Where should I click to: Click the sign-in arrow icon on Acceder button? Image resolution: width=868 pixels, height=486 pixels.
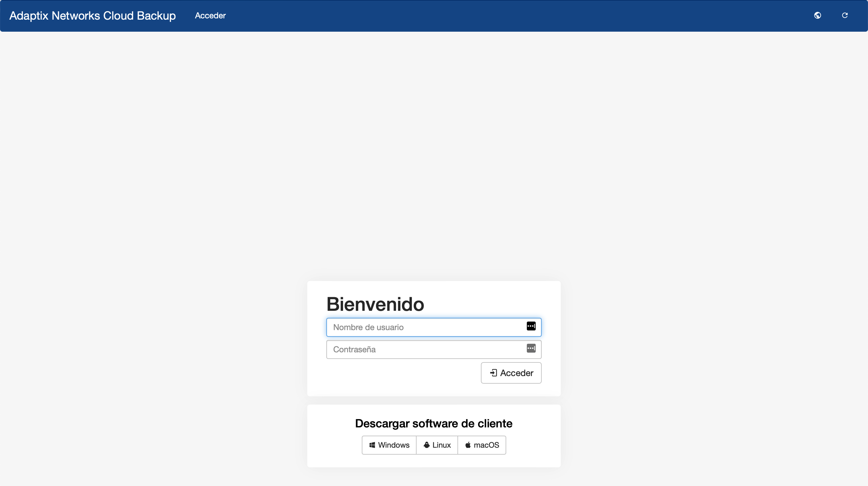click(x=493, y=373)
